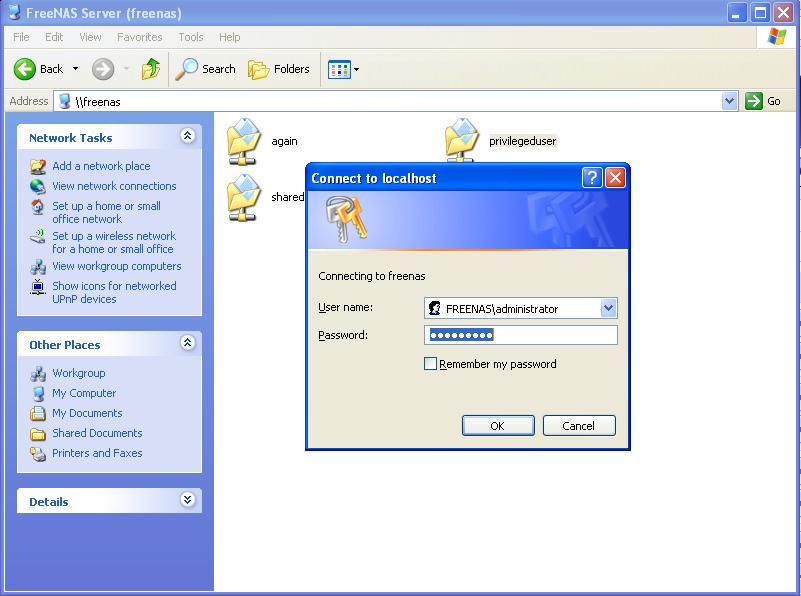Go up one folder level icon
The image size is (801, 596).
click(151, 69)
